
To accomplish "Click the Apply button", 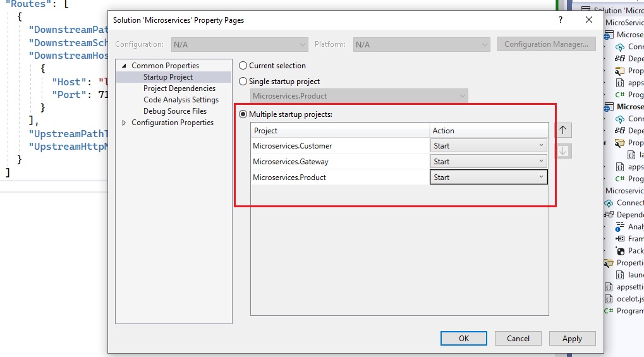I will click(572, 339).
